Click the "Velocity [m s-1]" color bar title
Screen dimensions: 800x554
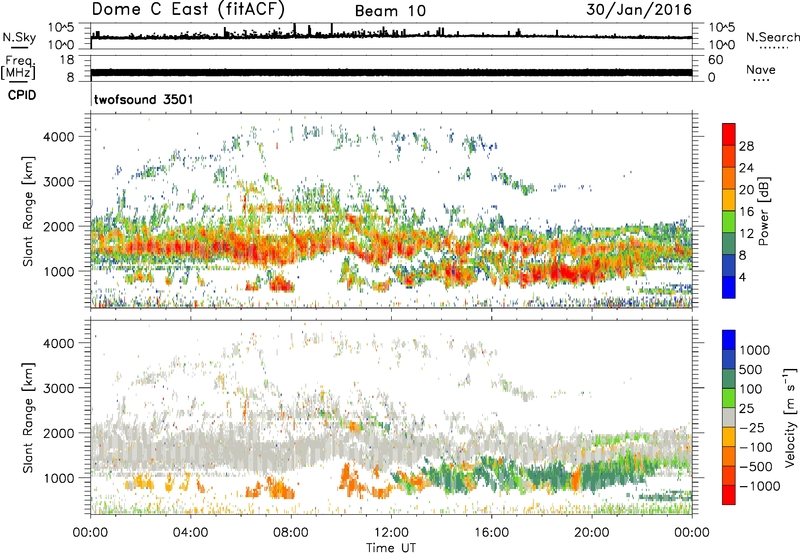tap(790, 417)
